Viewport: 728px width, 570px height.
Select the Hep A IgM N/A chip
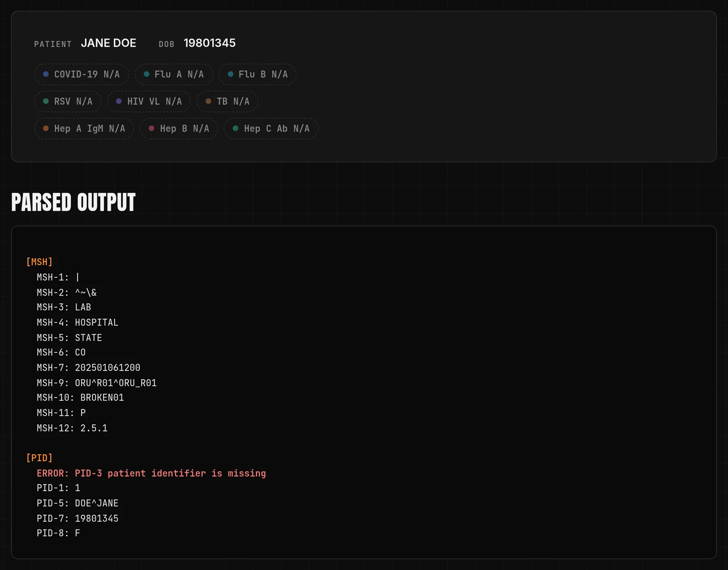click(x=84, y=129)
